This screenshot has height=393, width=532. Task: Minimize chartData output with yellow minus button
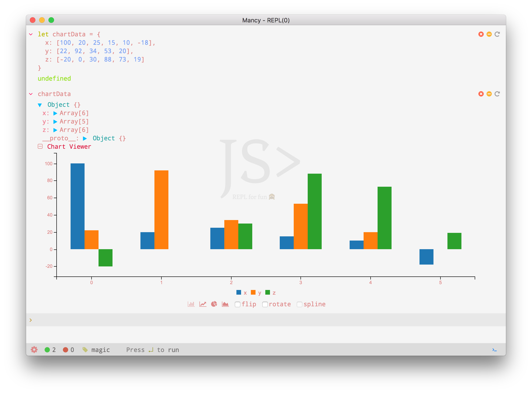click(489, 94)
